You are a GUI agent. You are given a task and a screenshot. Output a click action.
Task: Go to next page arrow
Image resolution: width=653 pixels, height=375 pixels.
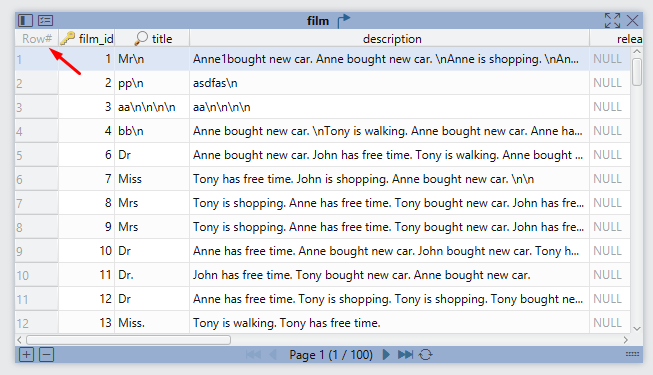386,355
